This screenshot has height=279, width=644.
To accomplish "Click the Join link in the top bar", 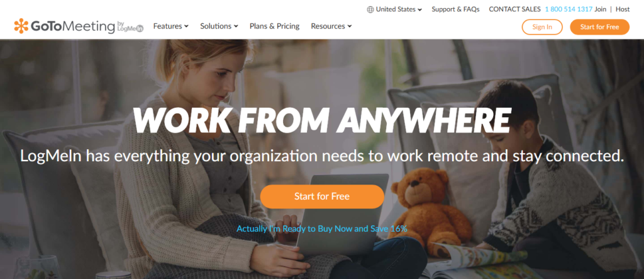I will (x=600, y=9).
